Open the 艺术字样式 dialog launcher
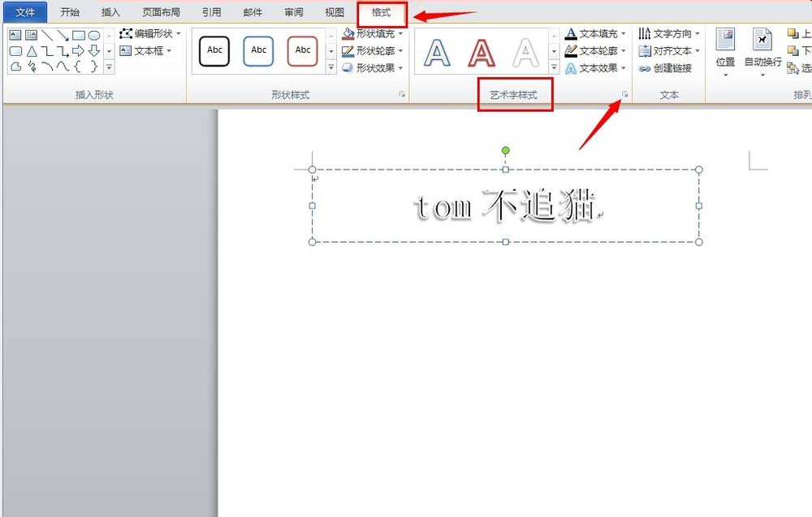The height and width of the screenshot is (517, 812). pyautogui.click(x=625, y=95)
